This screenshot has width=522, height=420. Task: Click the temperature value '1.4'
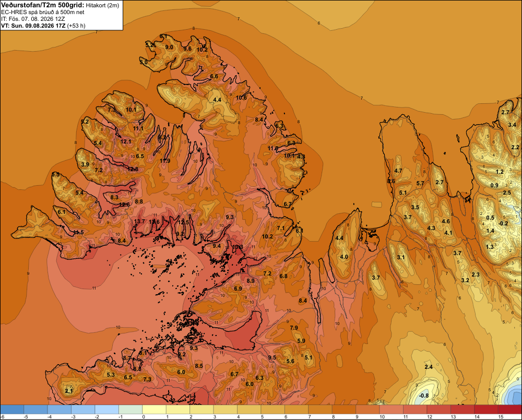(x=490, y=231)
